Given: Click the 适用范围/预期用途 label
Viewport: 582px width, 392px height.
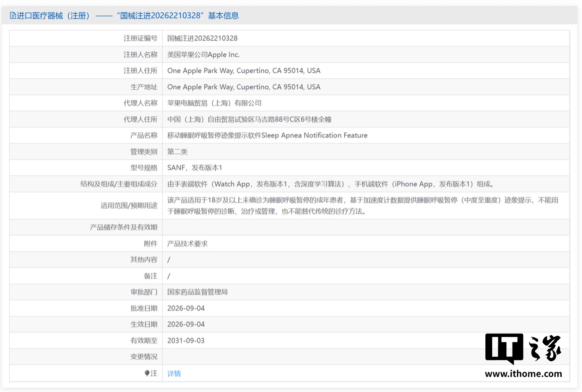Looking at the screenshot, I should pyautogui.click(x=129, y=206).
